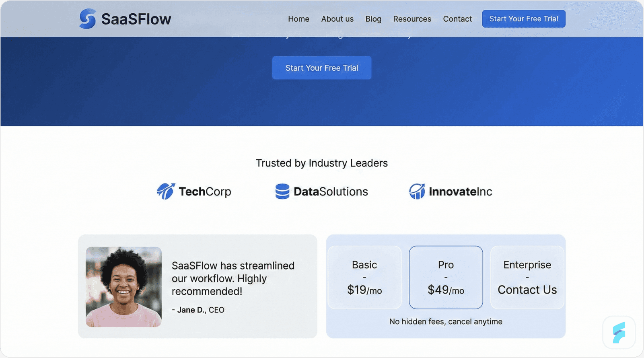This screenshot has width=644, height=358.
Task: Click the InnovateInc company name
Action: (x=460, y=191)
